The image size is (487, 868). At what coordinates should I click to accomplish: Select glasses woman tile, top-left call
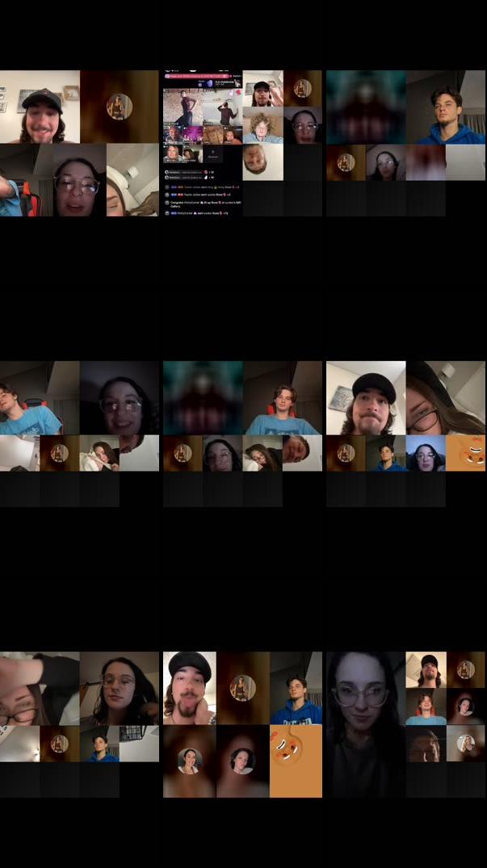coord(80,180)
